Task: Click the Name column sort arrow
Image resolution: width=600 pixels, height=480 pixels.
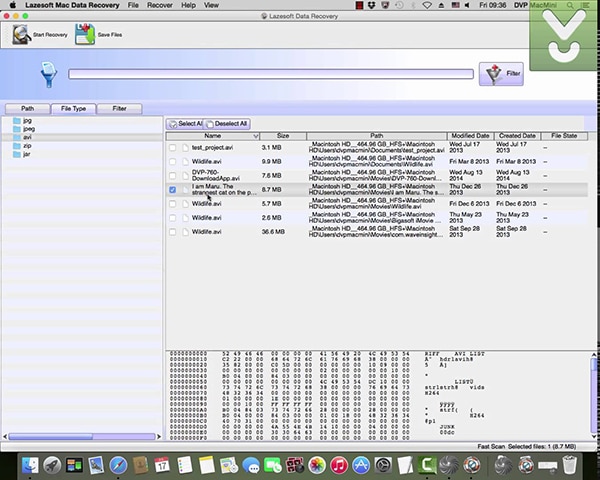Action: [256, 136]
